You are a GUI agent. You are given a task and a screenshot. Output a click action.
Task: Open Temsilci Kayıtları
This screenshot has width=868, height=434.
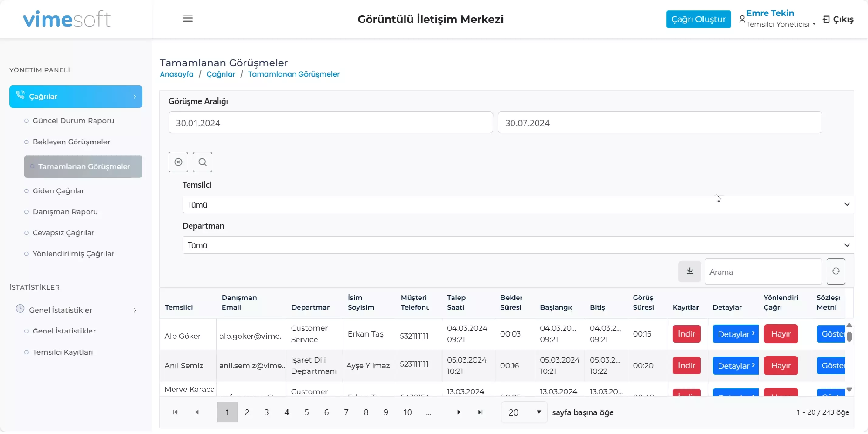pos(63,352)
